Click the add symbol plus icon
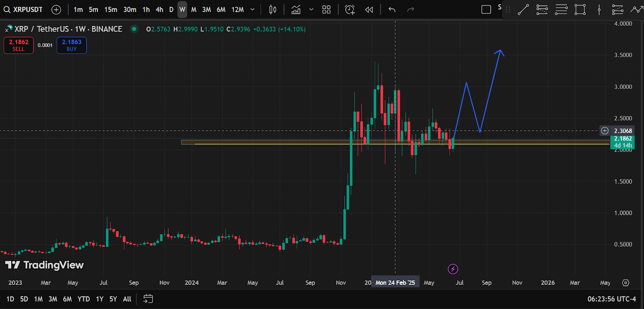The image size is (644, 309). [56, 10]
